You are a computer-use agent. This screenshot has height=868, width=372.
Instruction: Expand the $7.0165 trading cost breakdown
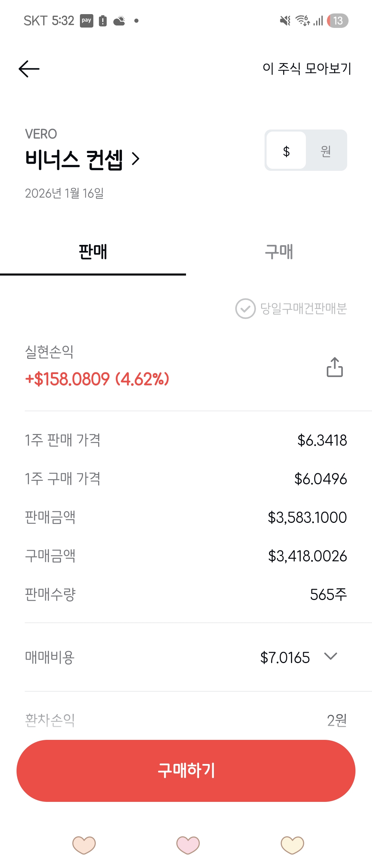(x=285, y=658)
